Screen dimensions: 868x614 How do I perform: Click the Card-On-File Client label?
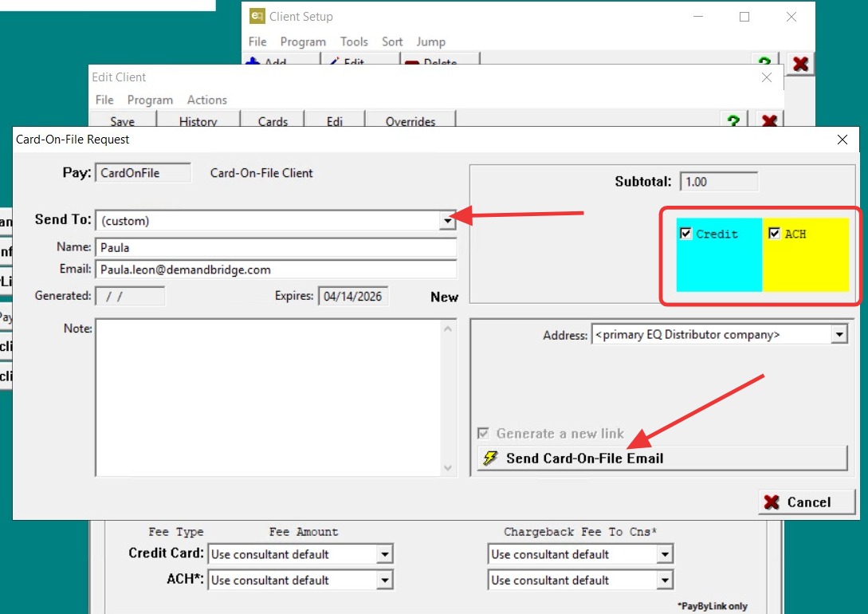click(x=261, y=173)
